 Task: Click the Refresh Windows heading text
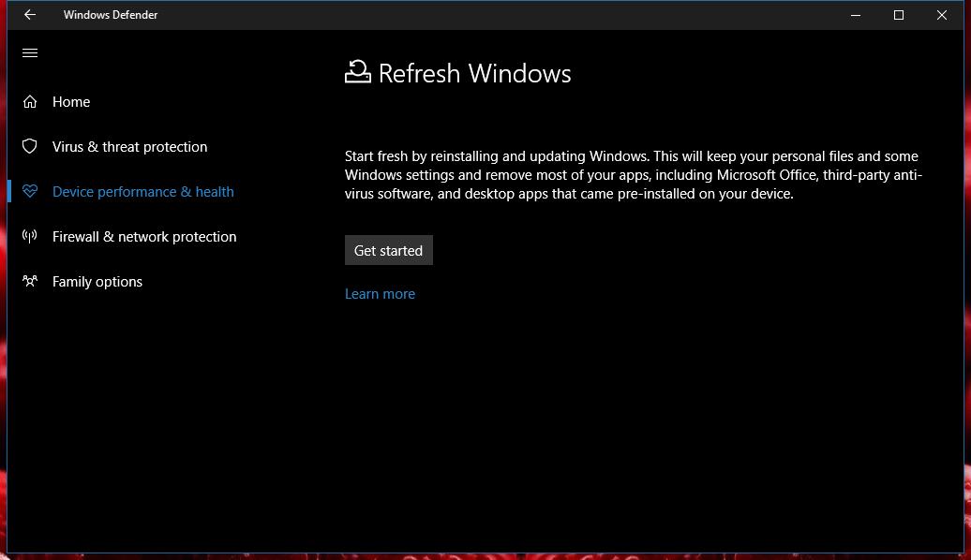pyautogui.click(x=475, y=73)
